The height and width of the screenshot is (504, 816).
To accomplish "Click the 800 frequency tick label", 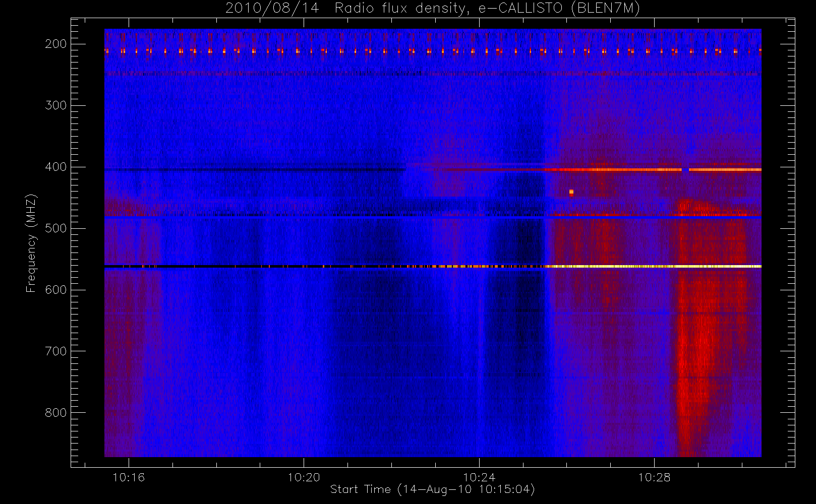I will [x=56, y=413].
